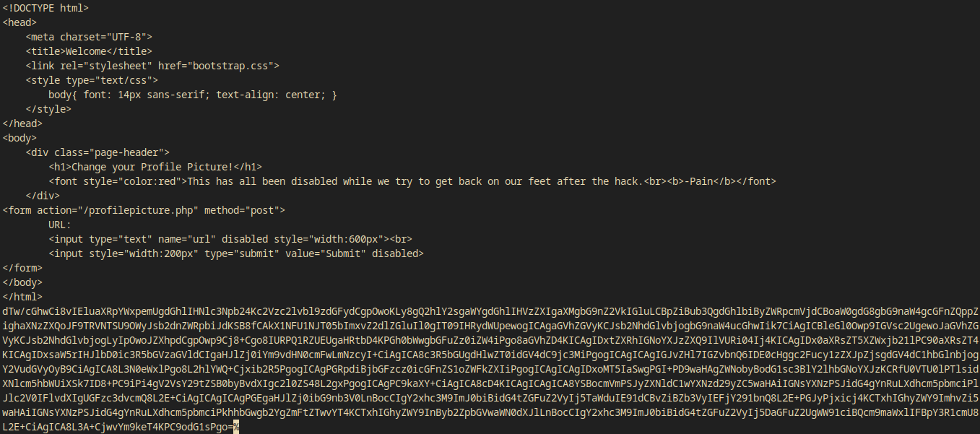Click the div class page-header line

coord(97,152)
